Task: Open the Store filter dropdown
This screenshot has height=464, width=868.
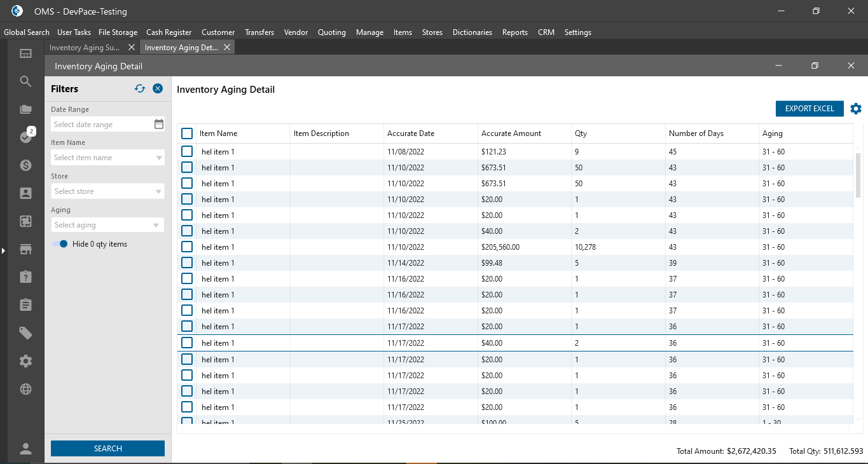Action: (158, 191)
